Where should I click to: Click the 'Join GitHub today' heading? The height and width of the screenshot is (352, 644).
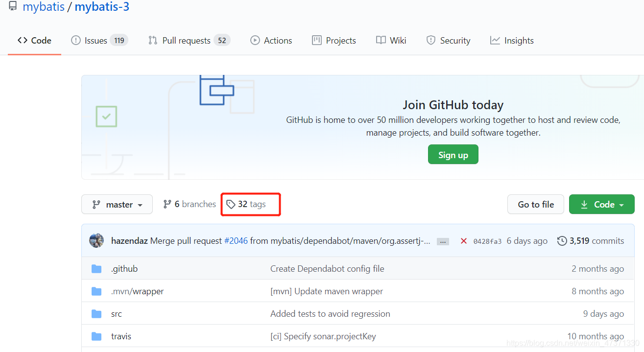pos(453,105)
